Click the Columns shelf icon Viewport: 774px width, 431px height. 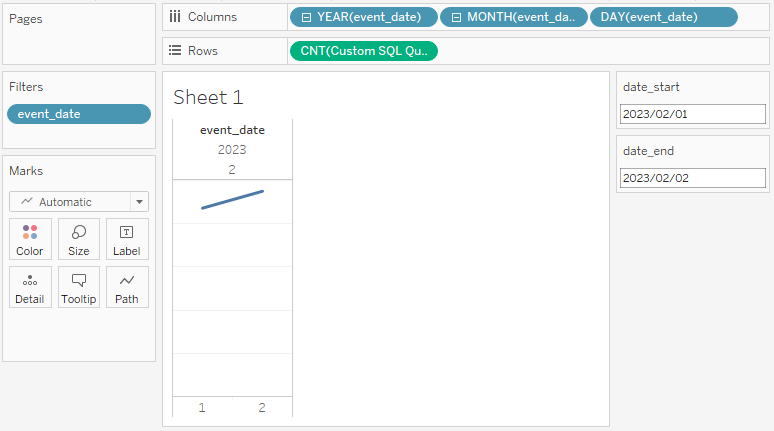click(x=175, y=17)
